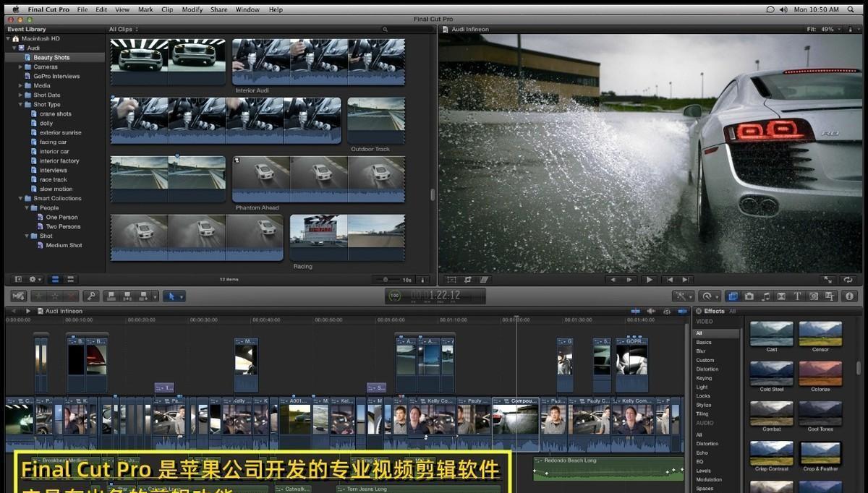Open the Spotlight search icon
868x493 pixels.
click(x=851, y=9)
